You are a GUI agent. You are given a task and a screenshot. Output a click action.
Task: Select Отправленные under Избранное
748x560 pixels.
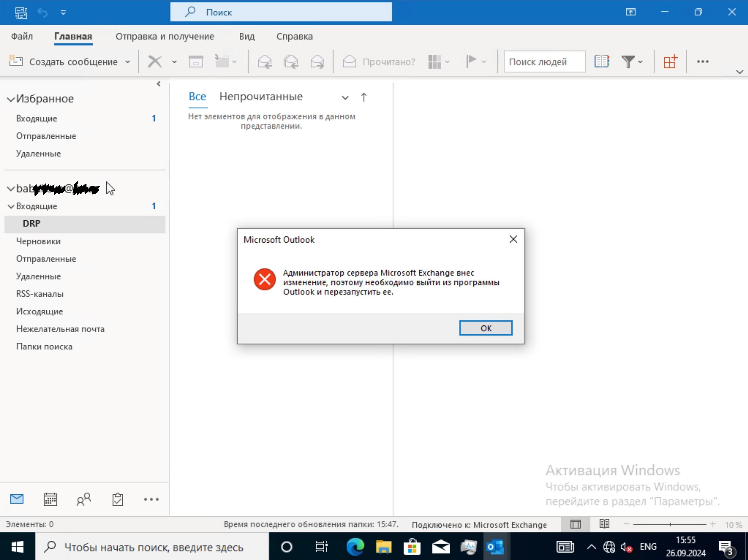tap(46, 136)
